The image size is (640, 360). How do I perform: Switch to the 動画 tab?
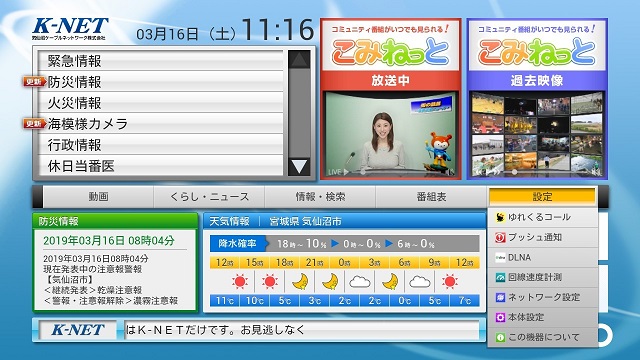tap(98, 197)
